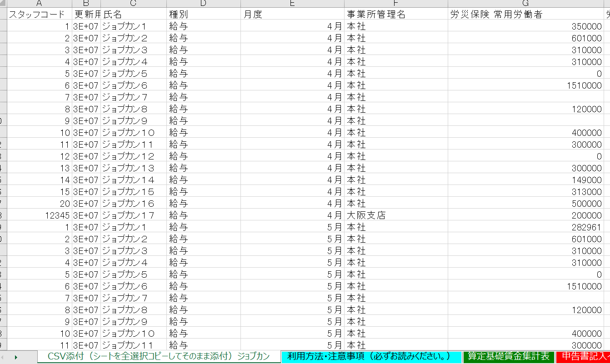Select the cell containing 200000
Screen dimensions: 610x364
(526, 215)
